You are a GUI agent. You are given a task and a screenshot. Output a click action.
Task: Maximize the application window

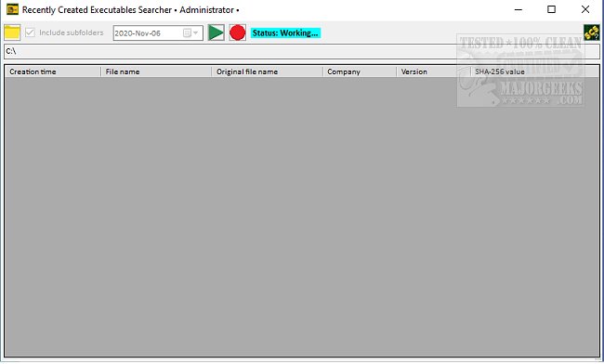coord(552,9)
